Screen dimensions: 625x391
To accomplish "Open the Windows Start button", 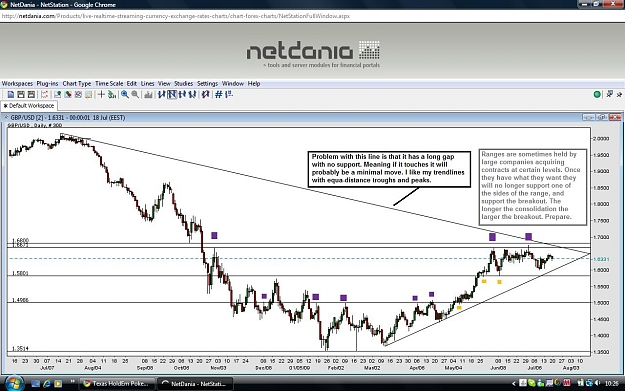I will [x=14, y=383].
